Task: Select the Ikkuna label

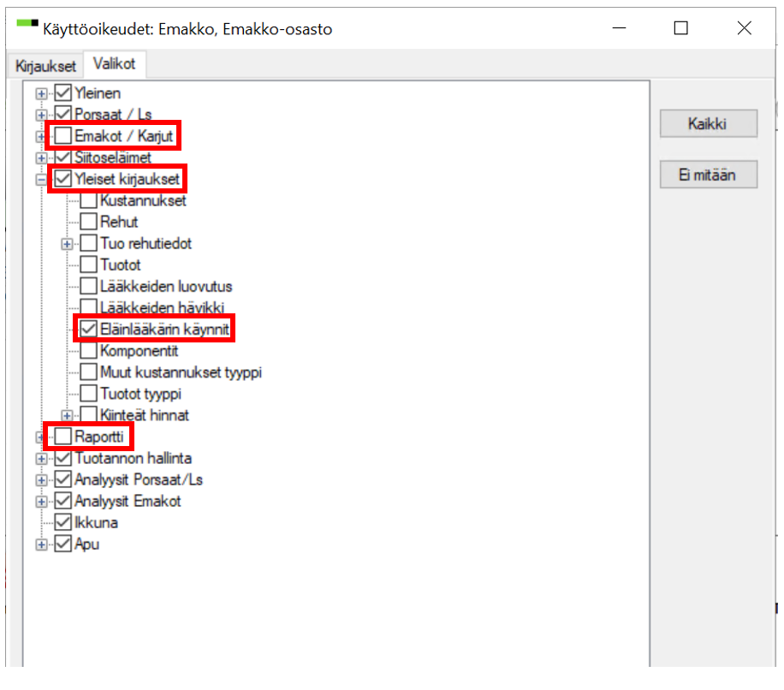Action: [96, 522]
